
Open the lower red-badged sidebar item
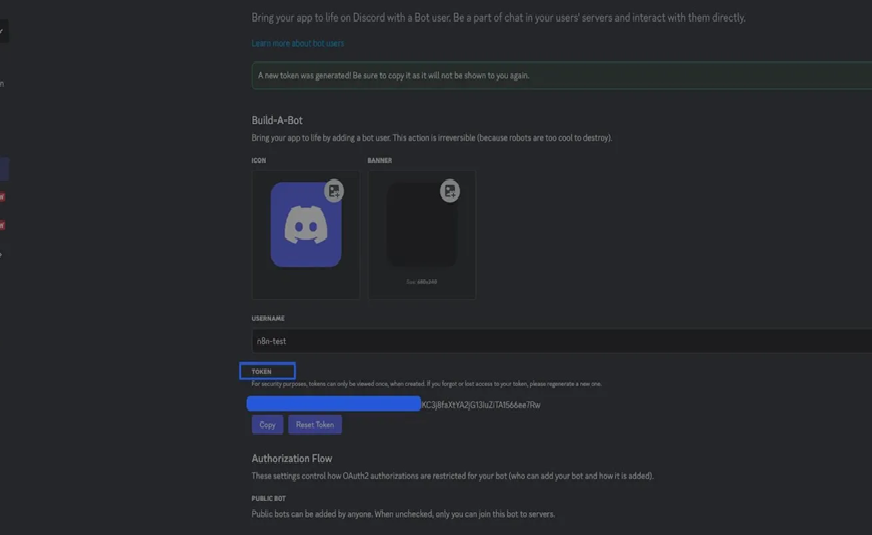[x=2, y=225]
